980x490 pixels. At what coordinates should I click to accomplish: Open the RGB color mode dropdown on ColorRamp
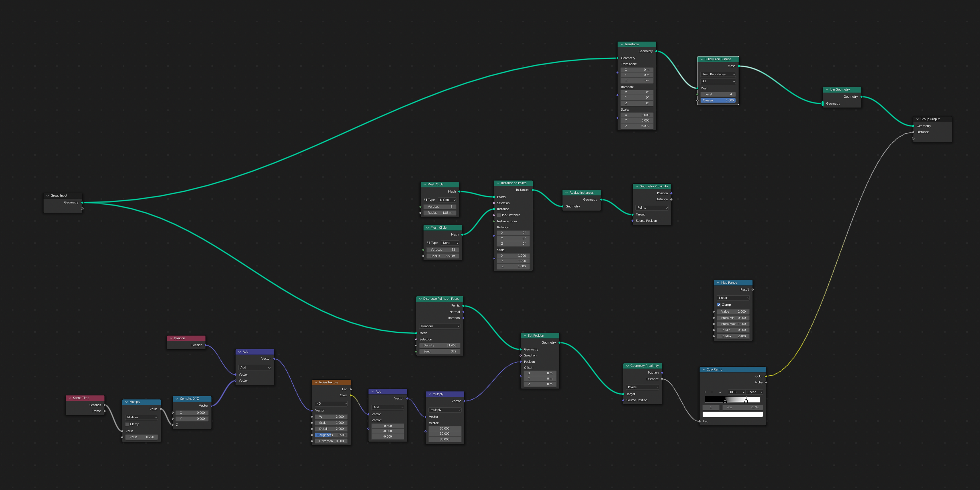[737, 392]
